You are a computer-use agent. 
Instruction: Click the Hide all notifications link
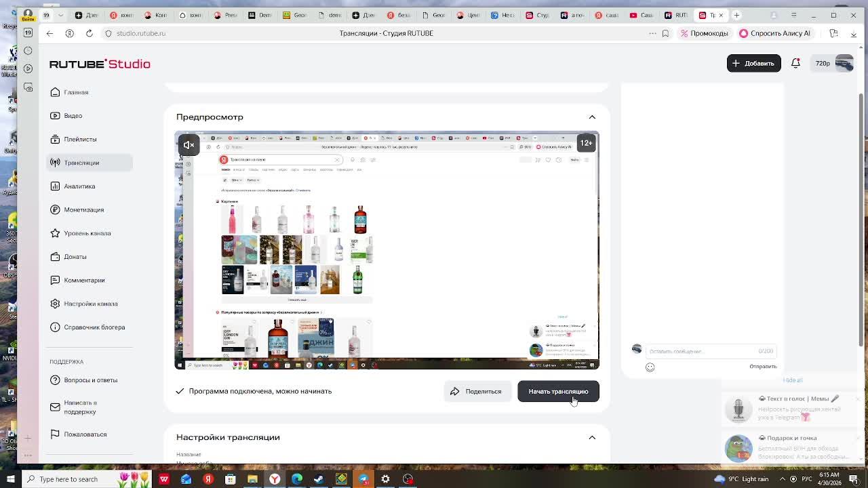(792, 380)
